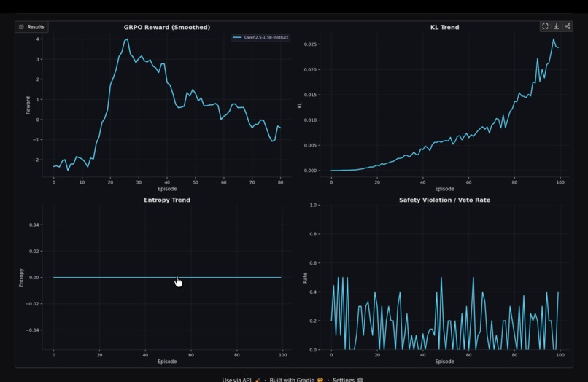Image resolution: width=588 pixels, height=382 pixels.
Task: Click the Entropy y-axis label
Action: pyautogui.click(x=21, y=278)
